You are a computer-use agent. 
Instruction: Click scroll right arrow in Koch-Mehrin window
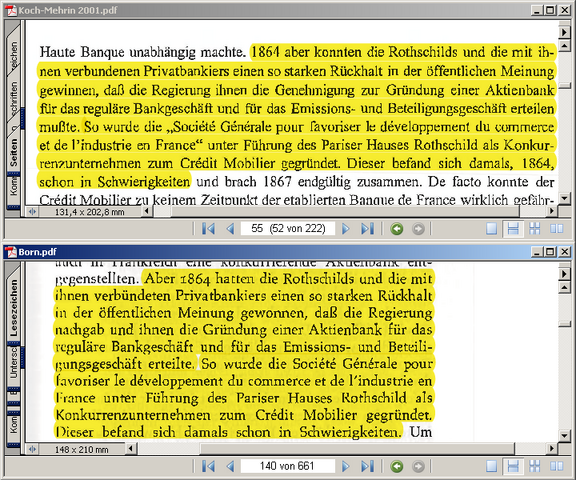click(552, 211)
